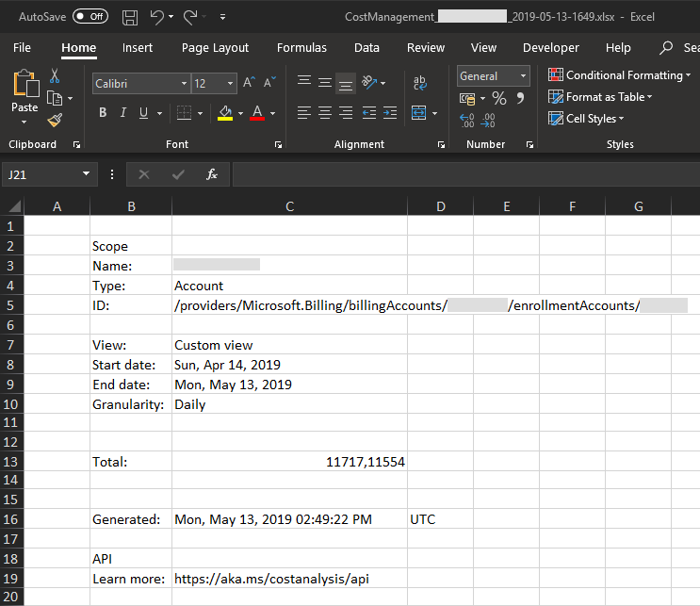Toggle the AutoSave switch
Viewport: 700px width, 606px height.
(90, 17)
